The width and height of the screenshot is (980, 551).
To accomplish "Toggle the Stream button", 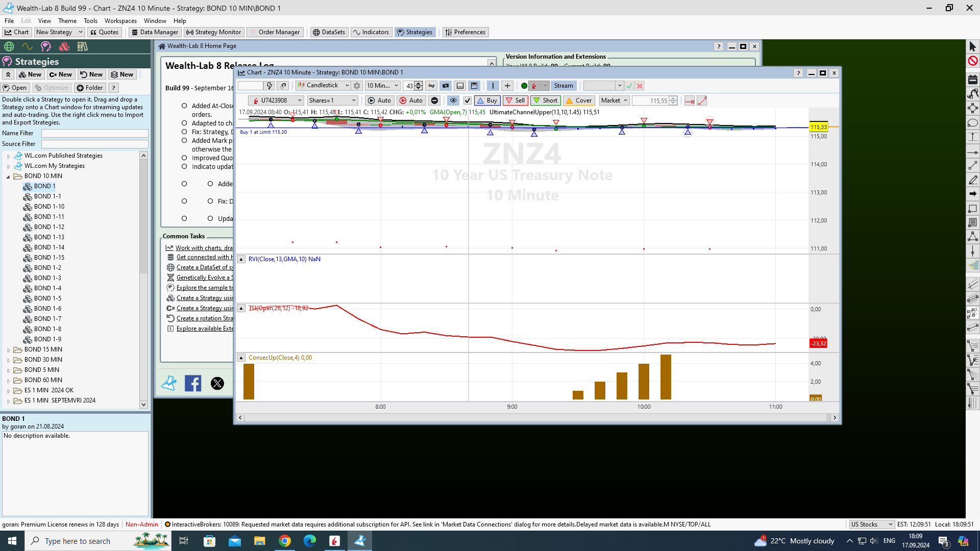I will (563, 86).
